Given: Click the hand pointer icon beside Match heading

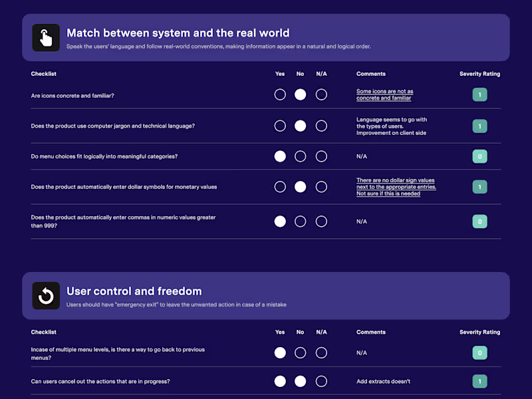Looking at the screenshot, I should [x=46, y=38].
